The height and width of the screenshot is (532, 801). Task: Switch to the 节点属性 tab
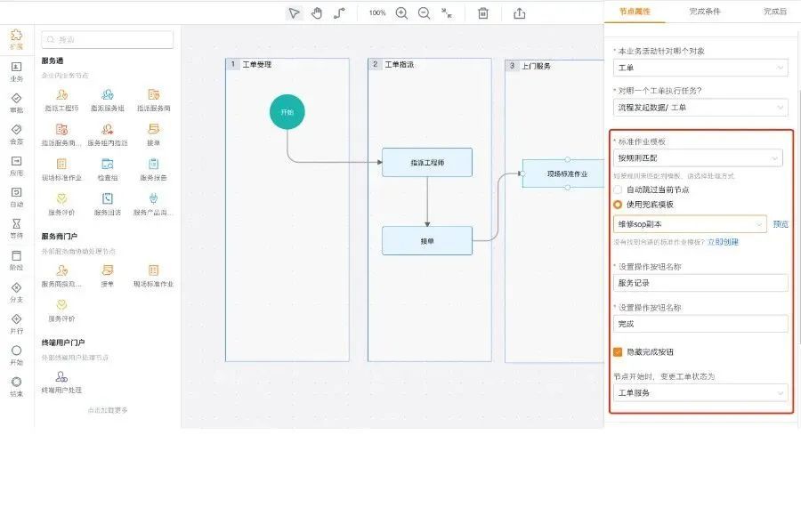tap(635, 12)
